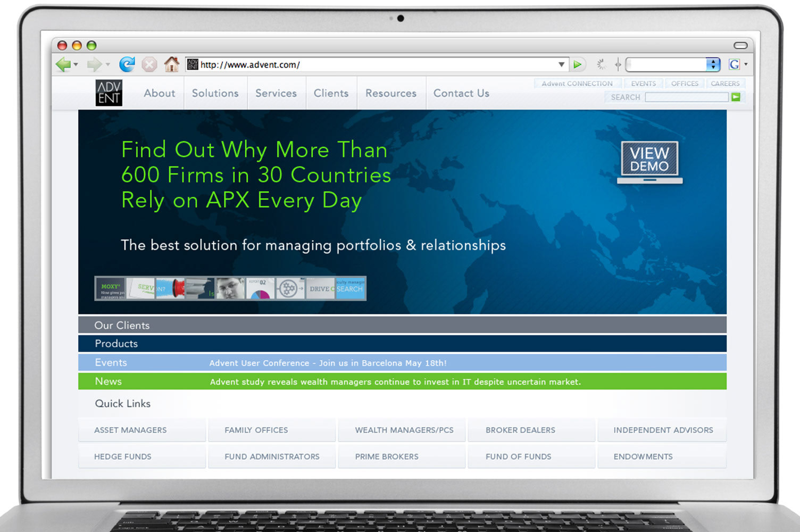This screenshot has height=532, width=800.
Task: Click the Quick Links heading
Action: point(123,403)
